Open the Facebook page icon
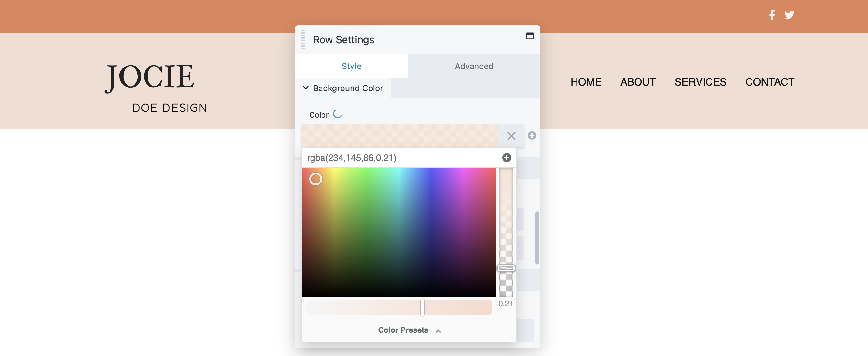Image resolution: width=868 pixels, height=356 pixels. [772, 15]
